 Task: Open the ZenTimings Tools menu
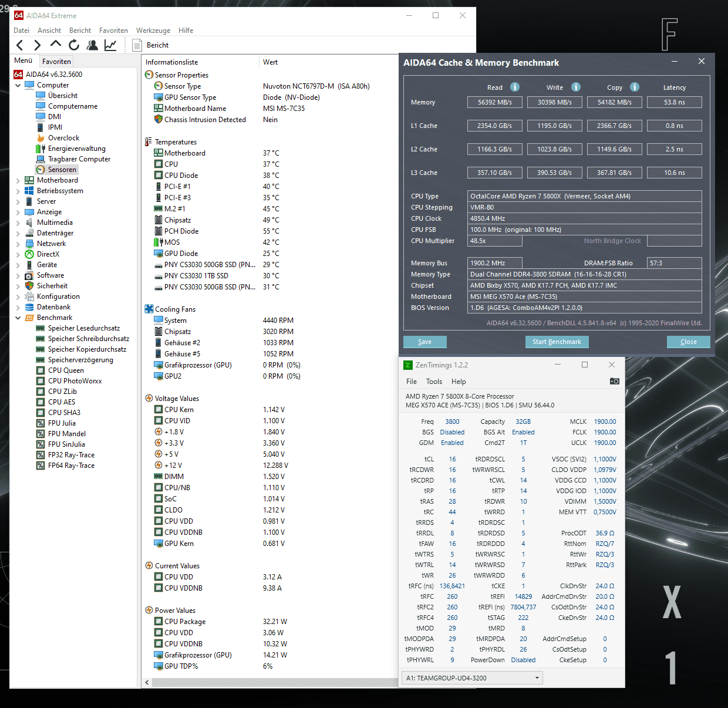(434, 382)
